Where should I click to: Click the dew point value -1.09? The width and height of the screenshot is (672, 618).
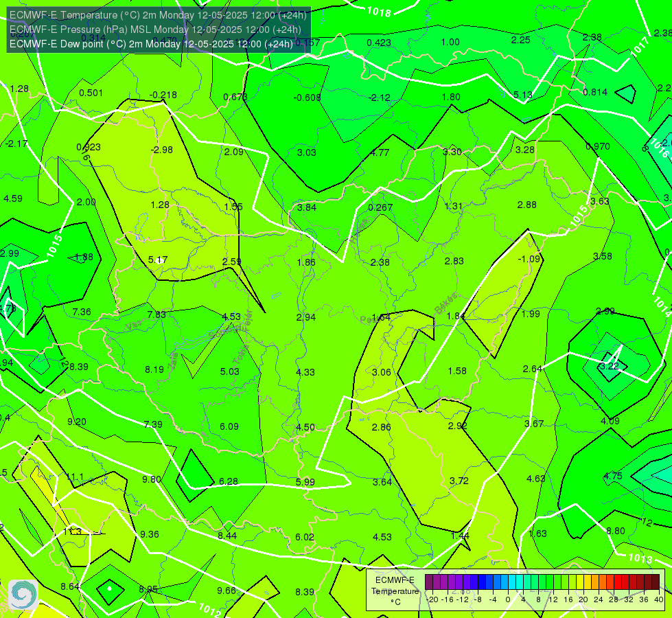(529, 259)
